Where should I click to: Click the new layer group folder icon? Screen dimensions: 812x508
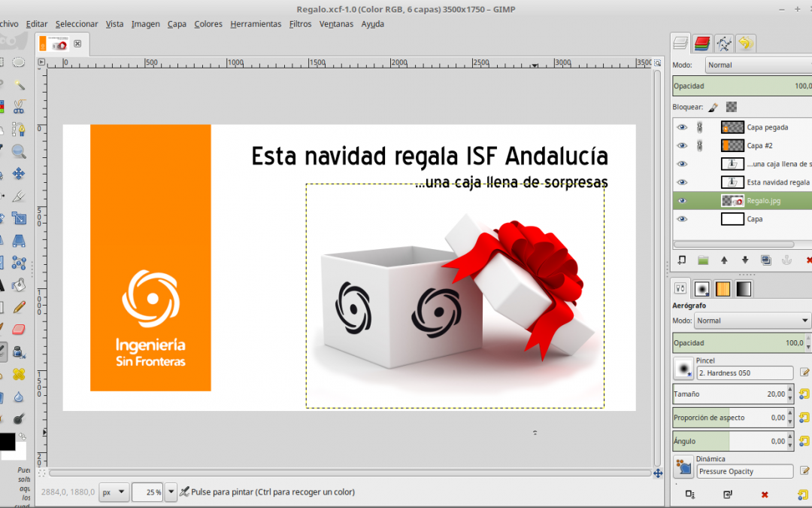[703, 260]
